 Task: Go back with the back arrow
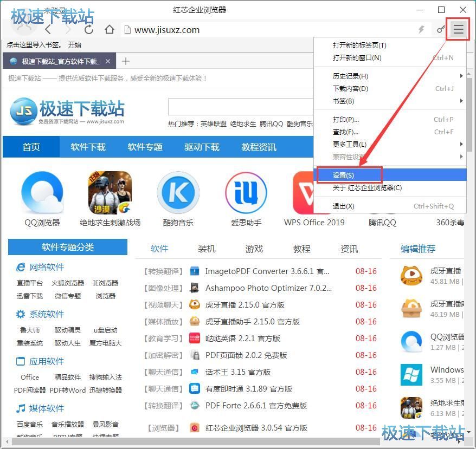48,29
